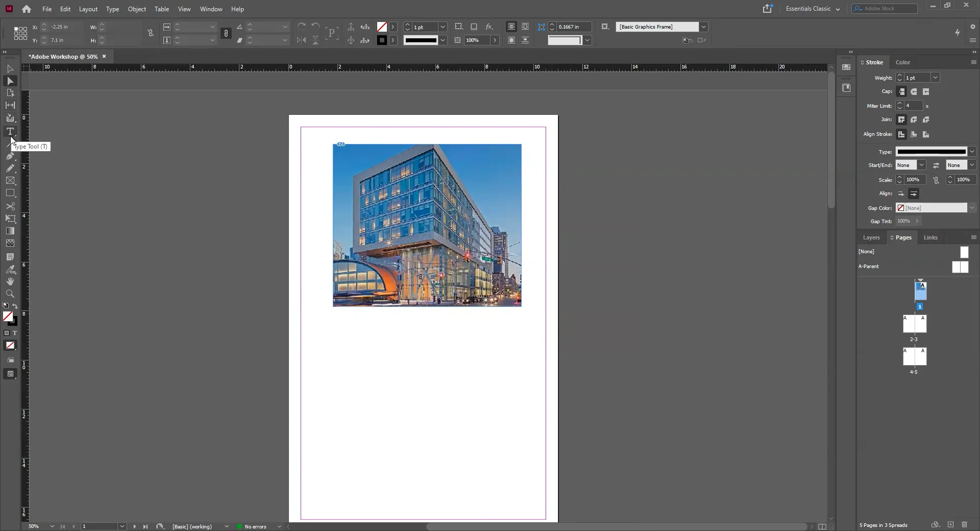This screenshot has width=980, height=531.
Task: Expand the Basic Graphics Frame style dropdown
Action: tap(704, 27)
